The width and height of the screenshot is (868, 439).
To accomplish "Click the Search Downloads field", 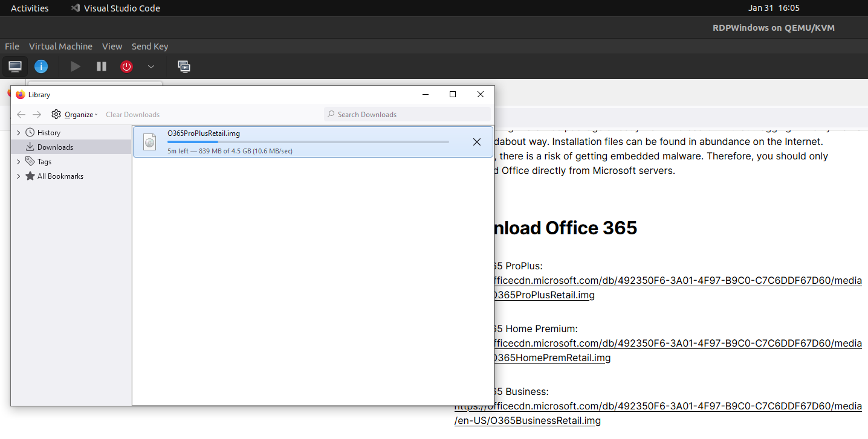I will (x=407, y=115).
